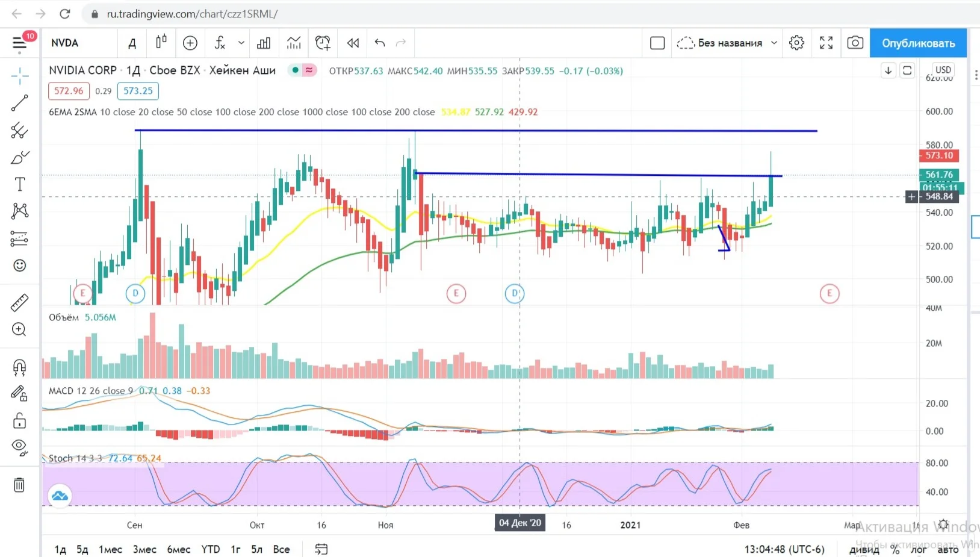The image size is (980, 557).
Task: Expand the layout name dropdown arrow
Action: tap(774, 43)
